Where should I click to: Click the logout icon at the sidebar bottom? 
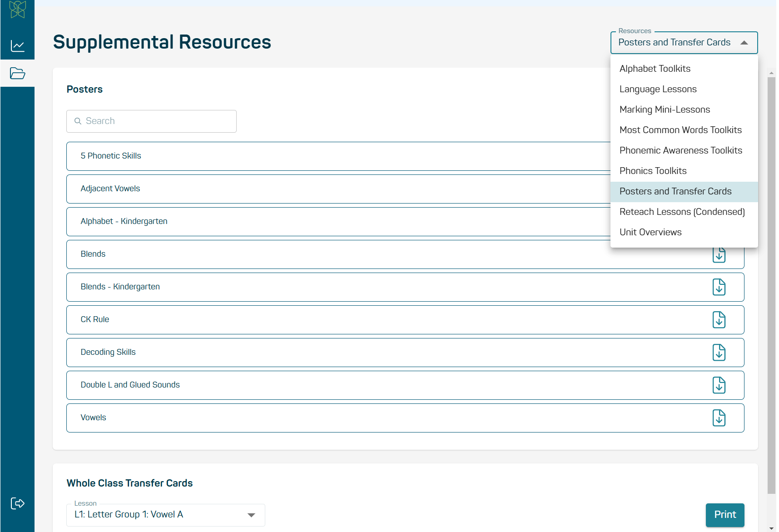(17, 503)
